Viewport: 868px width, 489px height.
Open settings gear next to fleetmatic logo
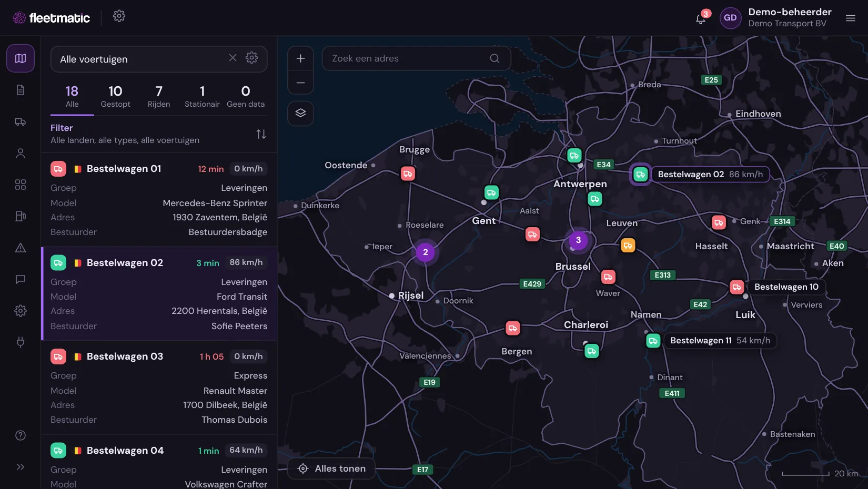point(119,16)
